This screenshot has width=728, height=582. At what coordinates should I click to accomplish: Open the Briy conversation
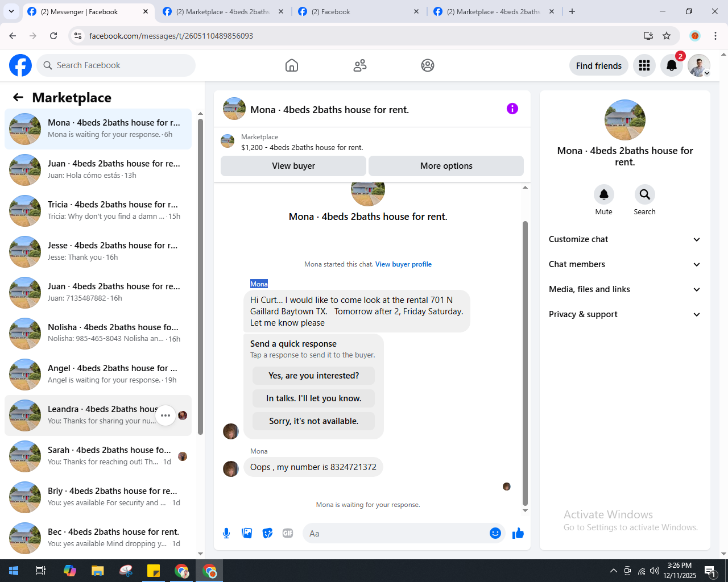[98, 497]
